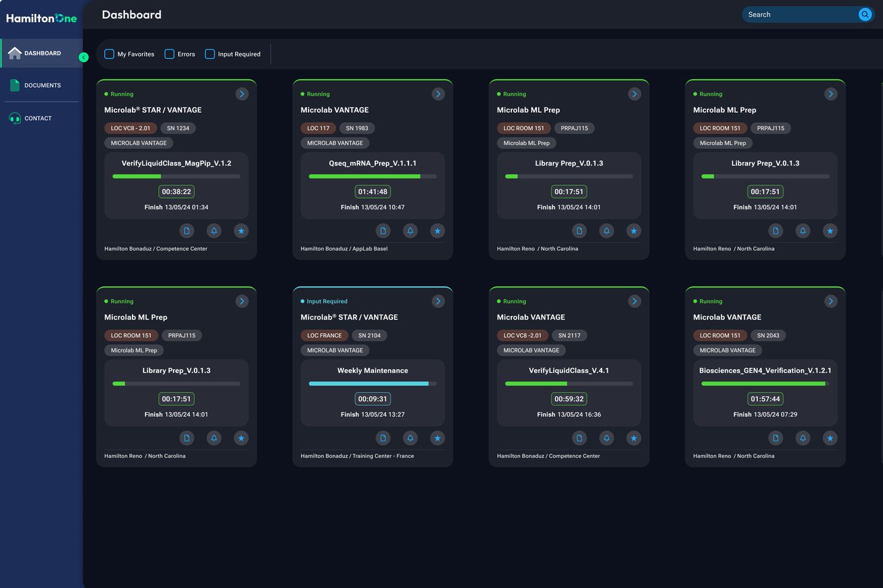
Task: Open document icon on SN 2043 card
Action: pos(776,438)
